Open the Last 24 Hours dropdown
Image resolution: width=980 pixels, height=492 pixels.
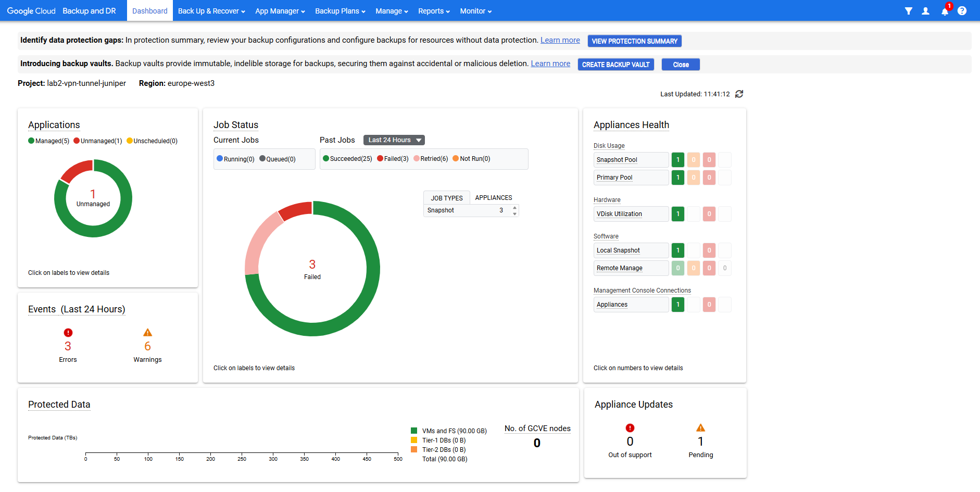tap(394, 140)
